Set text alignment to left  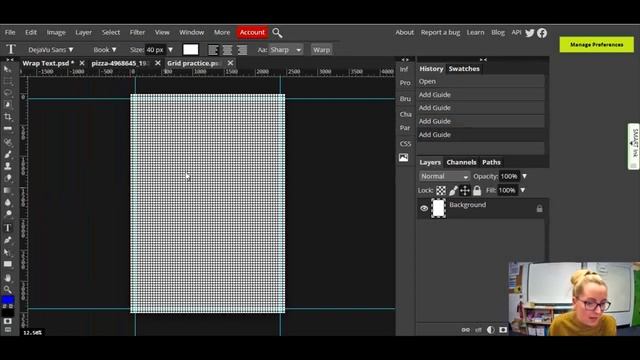pyautogui.click(x=213, y=50)
